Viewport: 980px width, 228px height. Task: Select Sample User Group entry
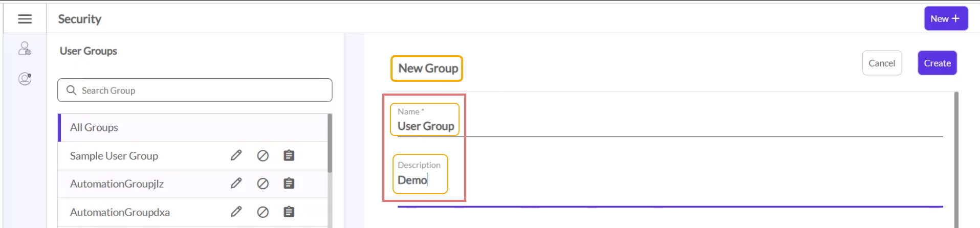pos(114,156)
